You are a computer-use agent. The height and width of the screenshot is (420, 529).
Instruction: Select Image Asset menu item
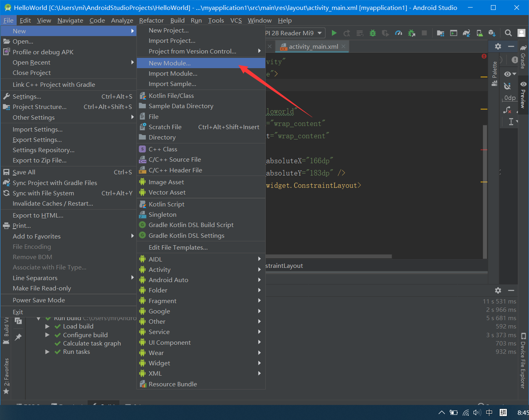click(201, 182)
